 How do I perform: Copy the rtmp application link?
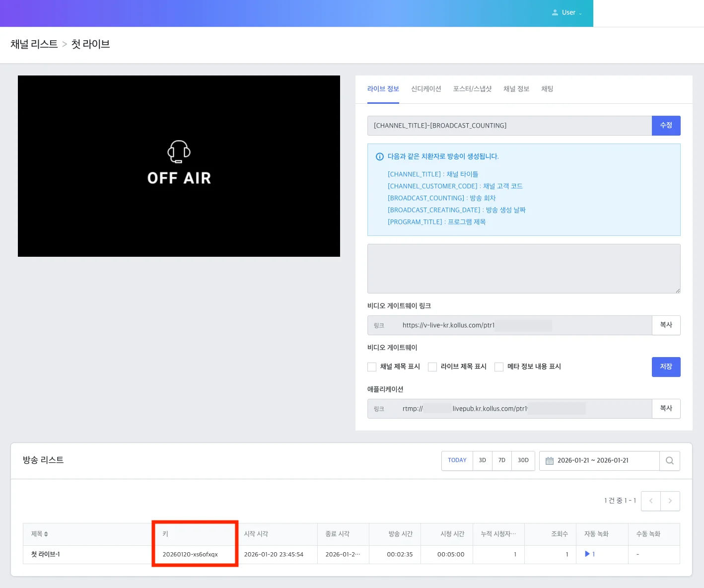[x=666, y=409]
